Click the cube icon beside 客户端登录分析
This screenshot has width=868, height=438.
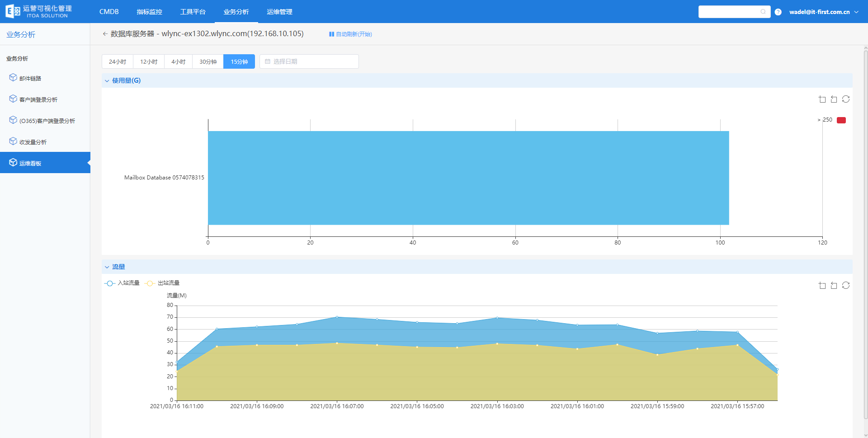point(13,99)
